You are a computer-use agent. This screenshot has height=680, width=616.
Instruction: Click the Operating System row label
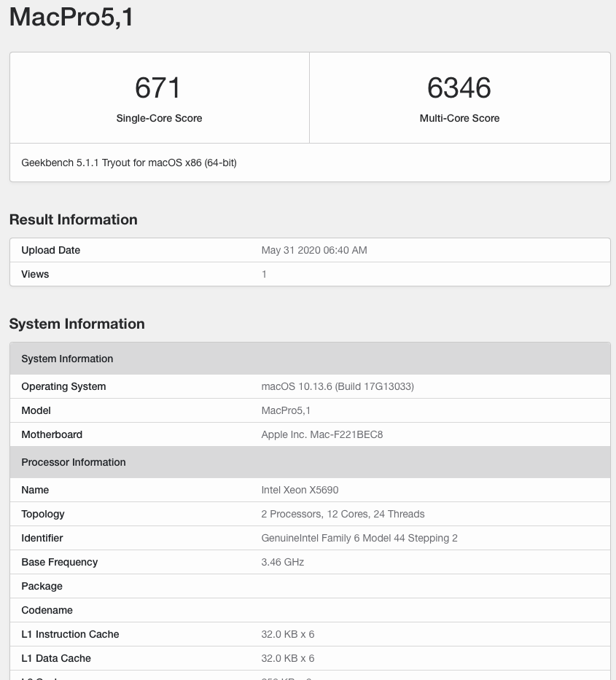63,386
